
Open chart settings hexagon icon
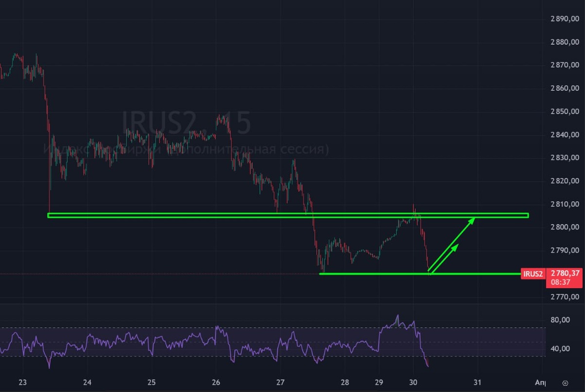click(565, 383)
